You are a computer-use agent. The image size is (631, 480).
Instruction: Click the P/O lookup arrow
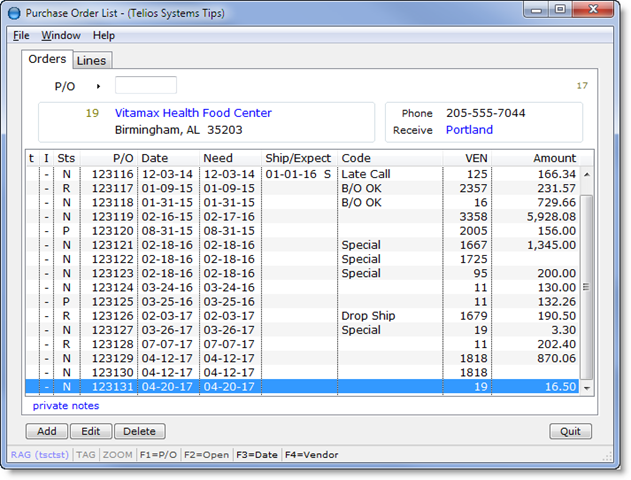[98, 87]
